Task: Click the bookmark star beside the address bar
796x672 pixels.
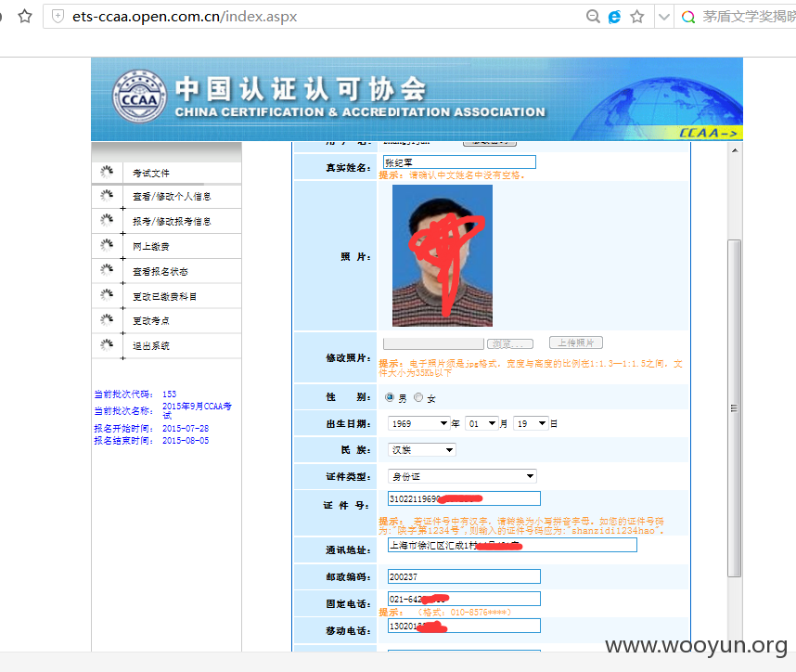Action: point(25,17)
